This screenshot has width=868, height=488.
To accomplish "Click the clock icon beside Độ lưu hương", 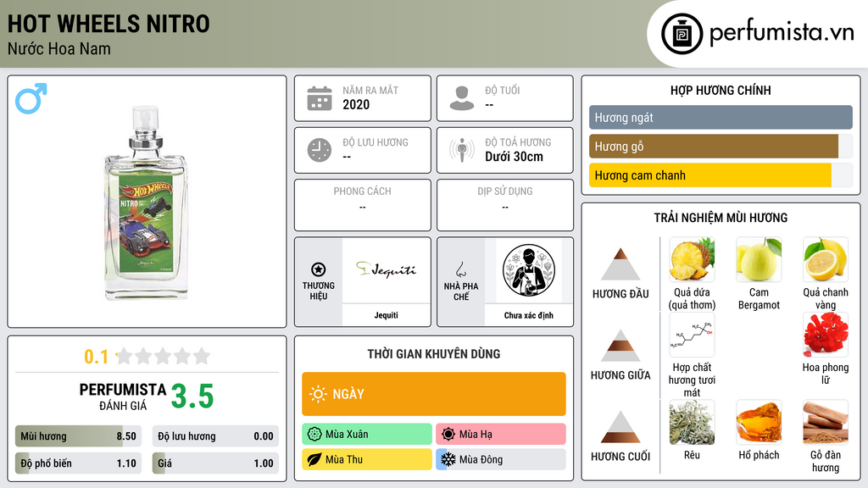I will tap(320, 150).
